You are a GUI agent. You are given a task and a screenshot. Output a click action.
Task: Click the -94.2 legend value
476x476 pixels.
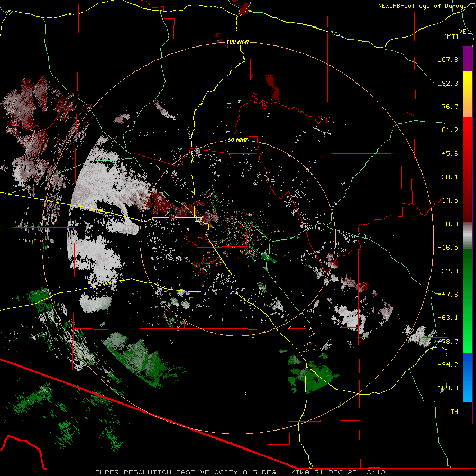point(448,365)
